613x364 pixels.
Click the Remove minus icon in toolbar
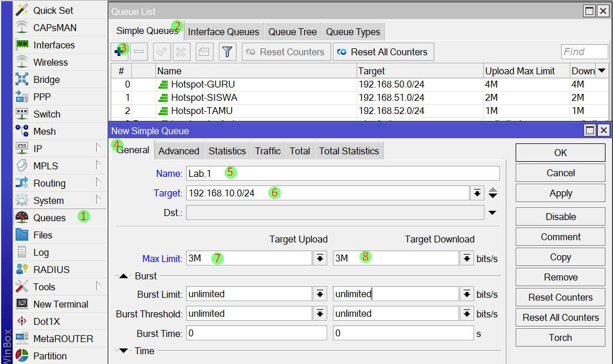pyautogui.click(x=139, y=52)
